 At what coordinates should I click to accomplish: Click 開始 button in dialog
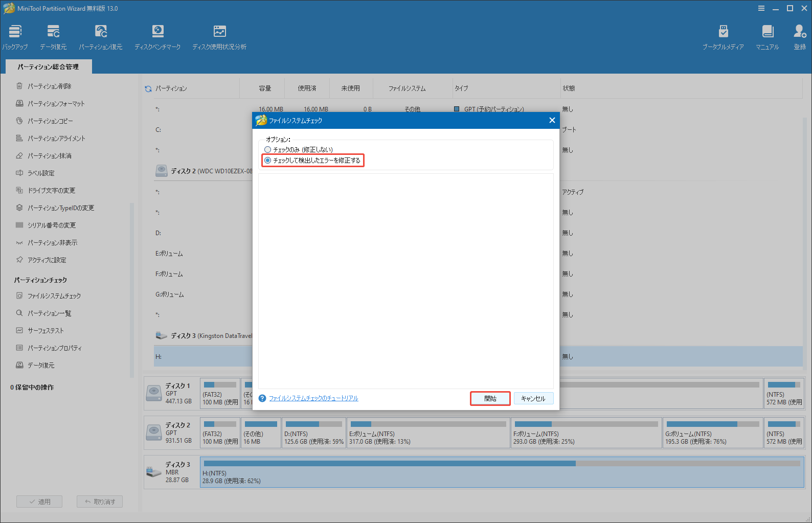tap(490, 399)
